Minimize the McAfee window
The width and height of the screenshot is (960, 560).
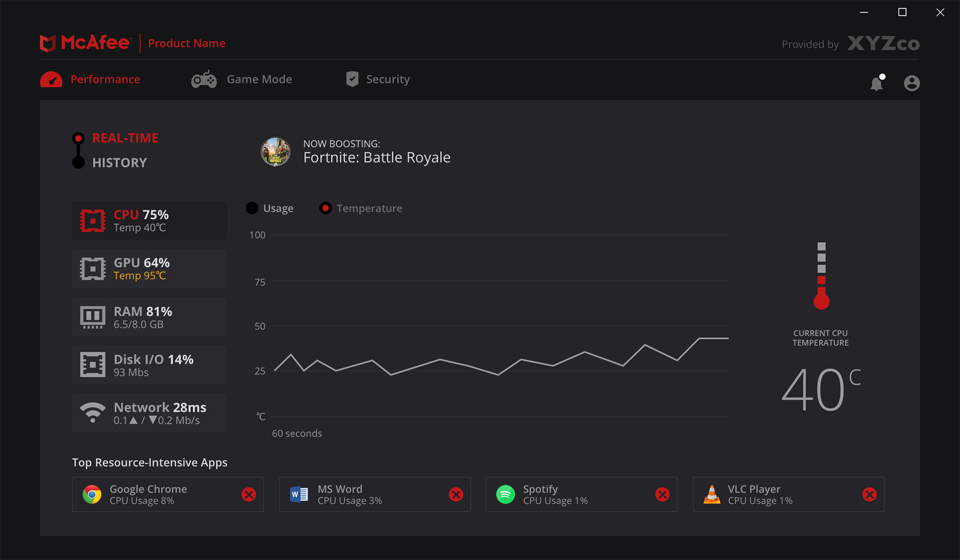coord(864,12)
